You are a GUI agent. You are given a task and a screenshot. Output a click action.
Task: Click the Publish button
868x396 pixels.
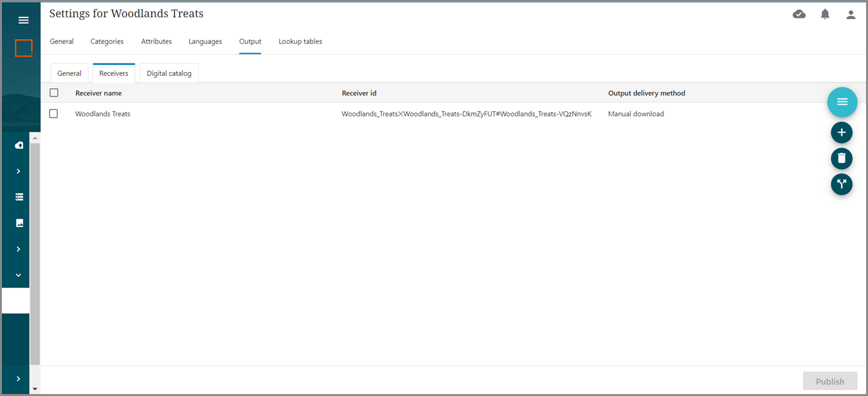(x=829, y=381)
